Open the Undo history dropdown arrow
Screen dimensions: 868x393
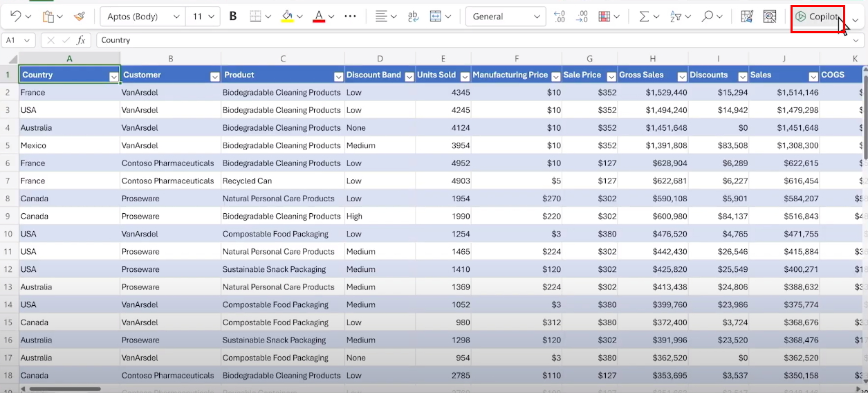point(28,17)
